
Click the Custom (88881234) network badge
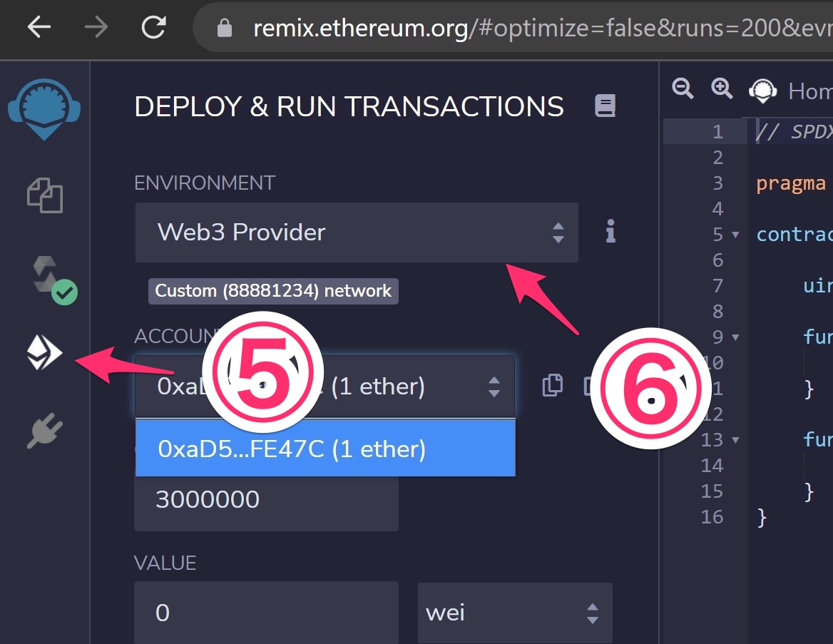pos(273,291)
